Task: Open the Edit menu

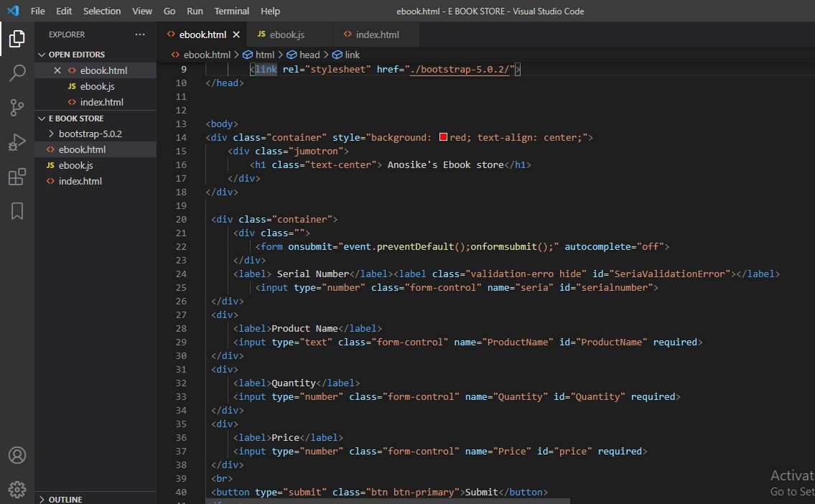Action: (64, 11)
